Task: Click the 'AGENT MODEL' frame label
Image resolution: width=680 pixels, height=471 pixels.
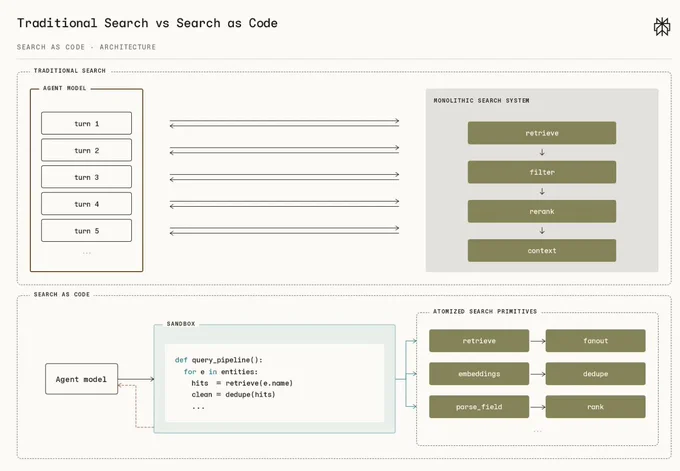Action: (x=65, y=88)
